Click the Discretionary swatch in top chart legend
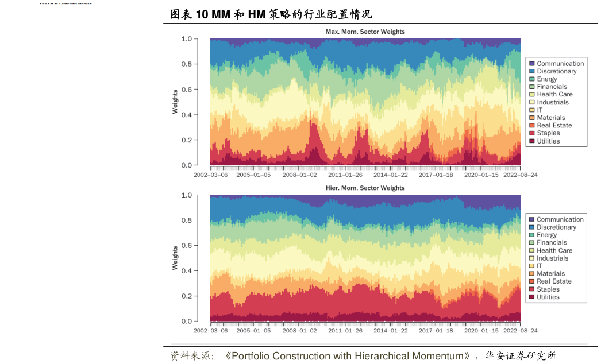This screenshot has height=364, width=601. (532, 72)
